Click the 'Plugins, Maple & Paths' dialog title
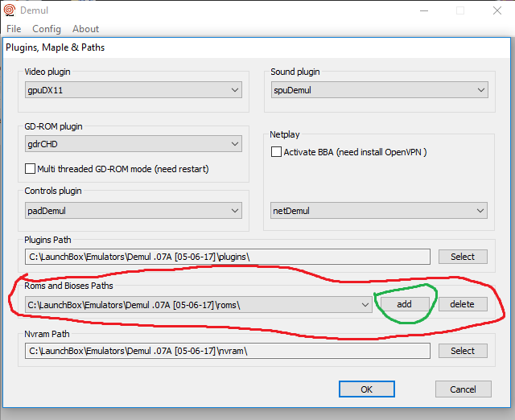This screenshot has height=420, width=515. click(x=56, y=47)
